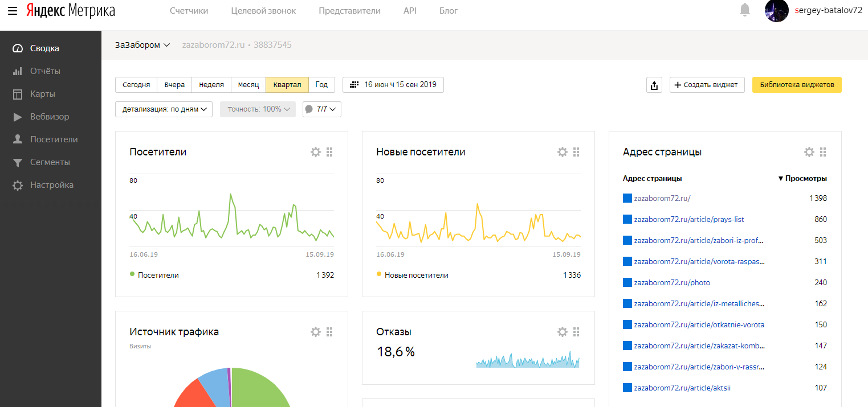The width and height of the screenshot is (868, 407).
Task: Click the Сводка gauge icon
Action: pos(18,48)
